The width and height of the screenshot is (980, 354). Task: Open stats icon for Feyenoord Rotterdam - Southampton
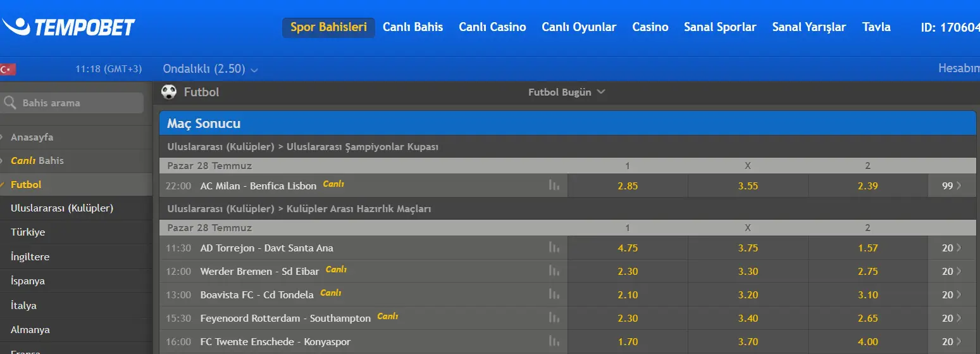pyautogui.click(x=554, y=318)
